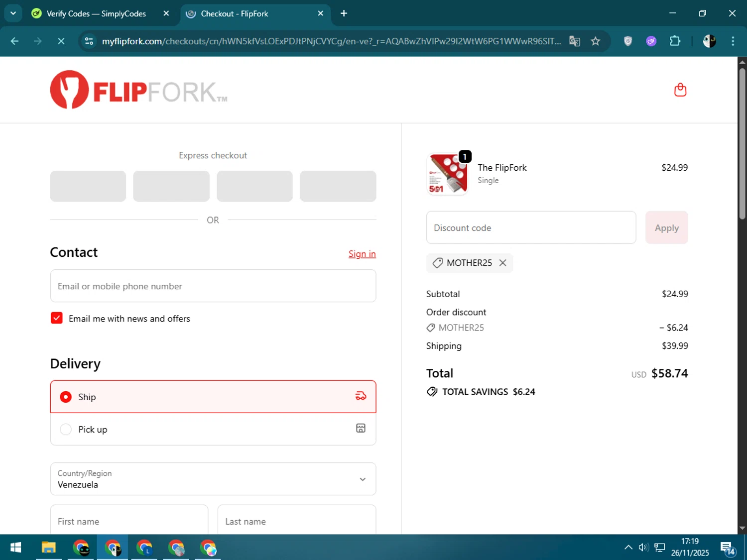Open the shopping bag cart icon
The image size is (747, 560).
coord(680,90)
